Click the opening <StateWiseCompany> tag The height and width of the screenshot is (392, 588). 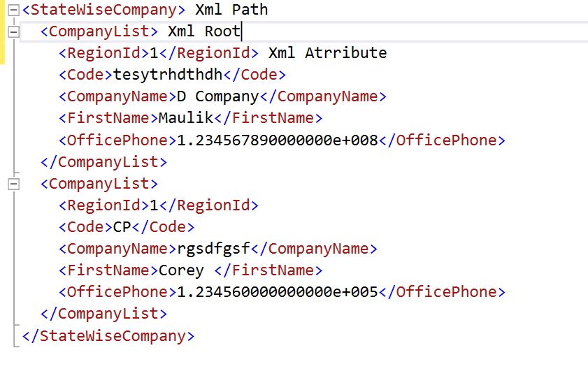coord(104,10)
